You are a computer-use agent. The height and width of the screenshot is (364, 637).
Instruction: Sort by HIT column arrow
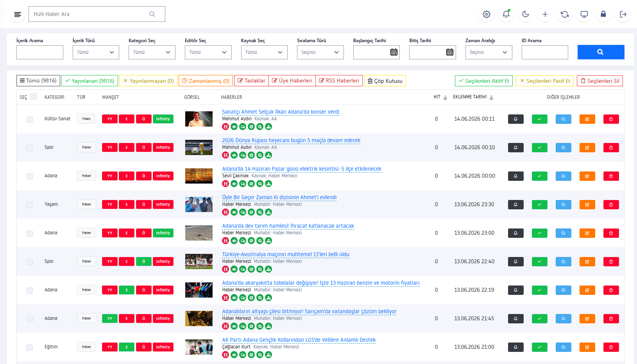click(x=445, y=98)
